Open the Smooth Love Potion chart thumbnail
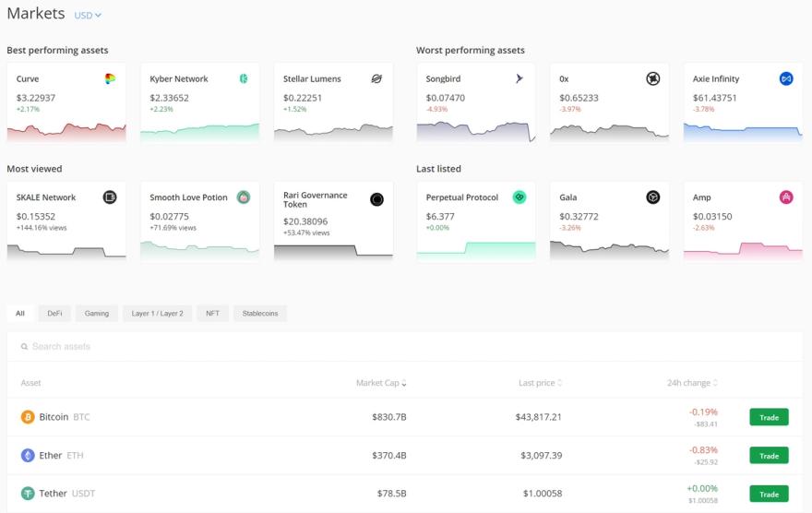Image resolution: width=812 pixels, height=513 pixels. pyautogui.click(x=200, y=250)
